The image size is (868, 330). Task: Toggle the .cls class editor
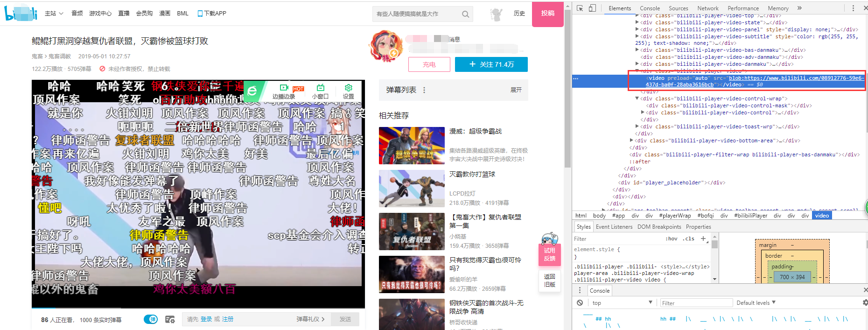coord(689,239)
